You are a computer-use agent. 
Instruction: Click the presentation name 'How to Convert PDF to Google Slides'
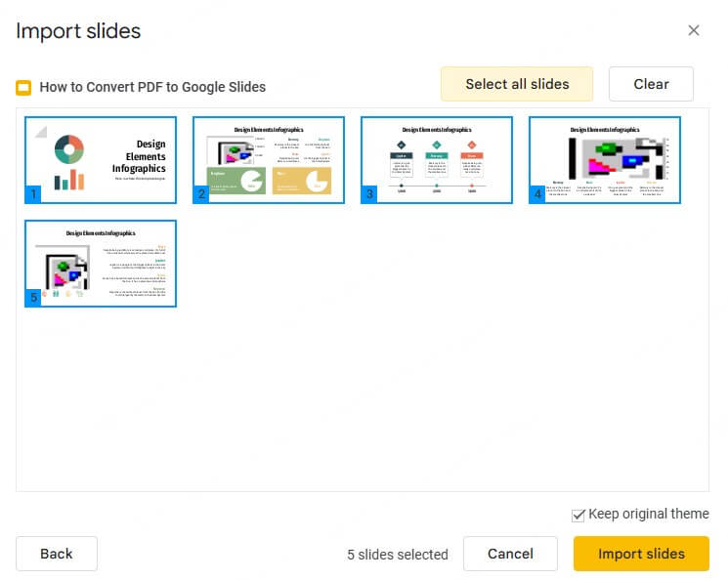click(152, 87)
